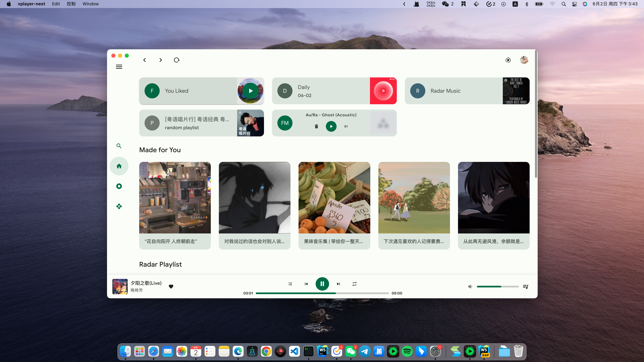
Task: Open playlist 对我说过的话也会对别人说
Action: 255,206
